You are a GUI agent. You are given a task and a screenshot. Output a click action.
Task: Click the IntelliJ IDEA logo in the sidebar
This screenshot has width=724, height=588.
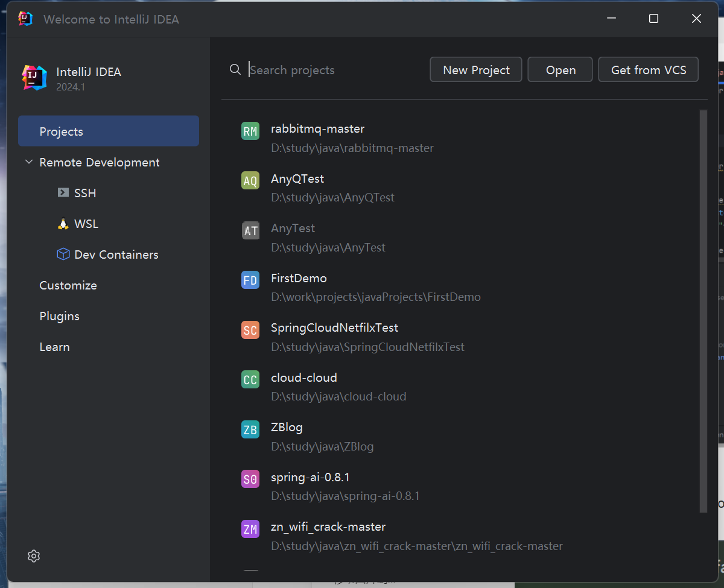tap(34, 77)
